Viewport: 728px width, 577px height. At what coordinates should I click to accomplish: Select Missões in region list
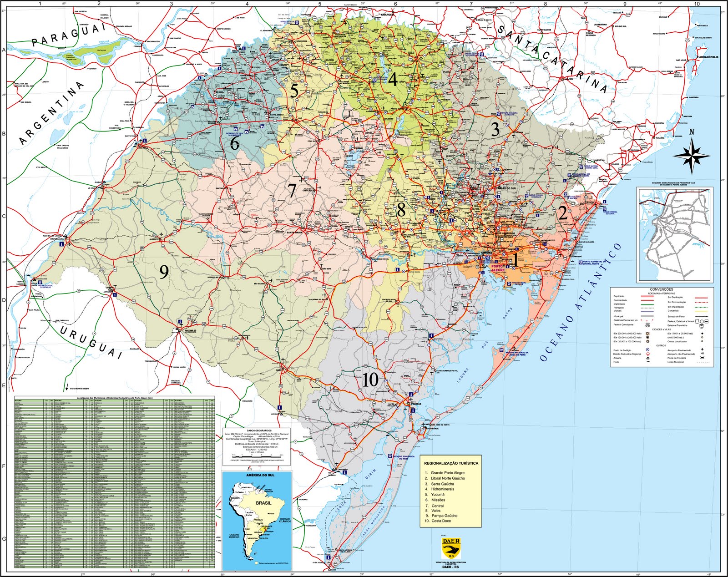pos(435,500)
